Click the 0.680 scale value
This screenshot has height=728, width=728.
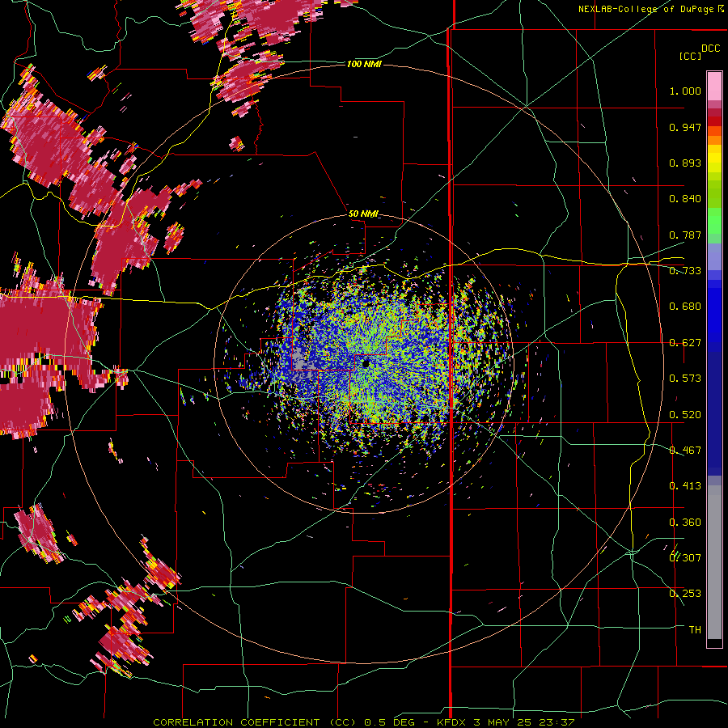[x=685, y=307]
